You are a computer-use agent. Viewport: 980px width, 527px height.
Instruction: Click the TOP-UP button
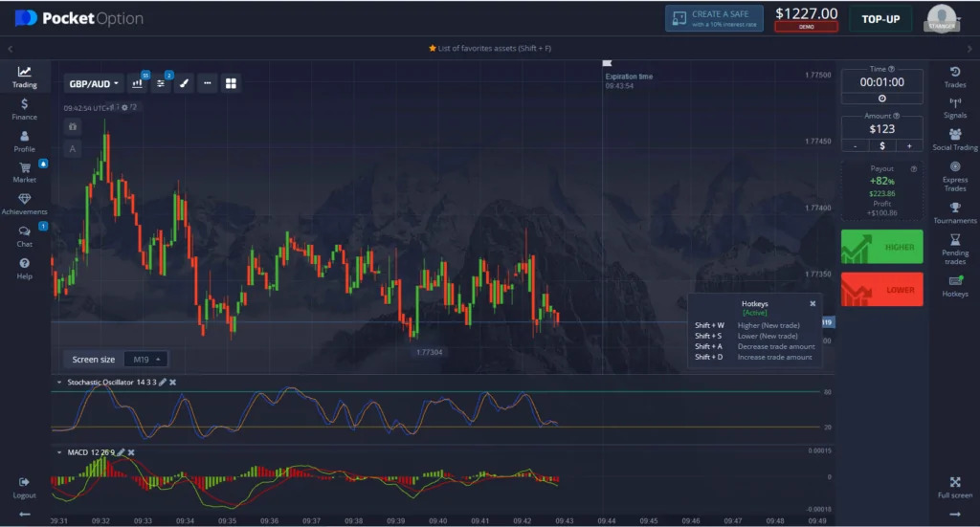(880, 19)
